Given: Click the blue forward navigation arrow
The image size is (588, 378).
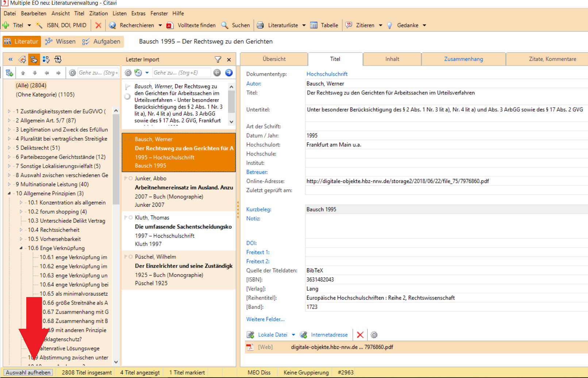Looking at the screenshot, I should (x=229, y=73).
